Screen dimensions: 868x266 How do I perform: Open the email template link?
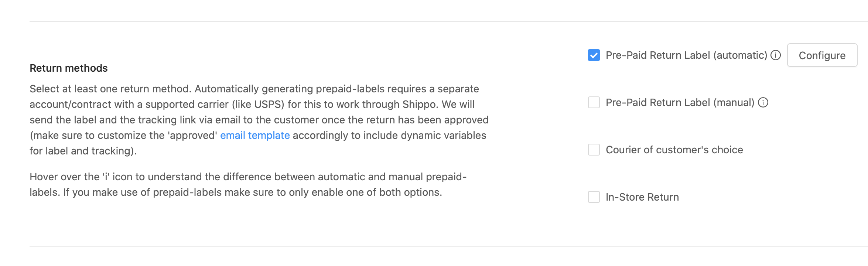pyautogui.click(x=255, y=135)
